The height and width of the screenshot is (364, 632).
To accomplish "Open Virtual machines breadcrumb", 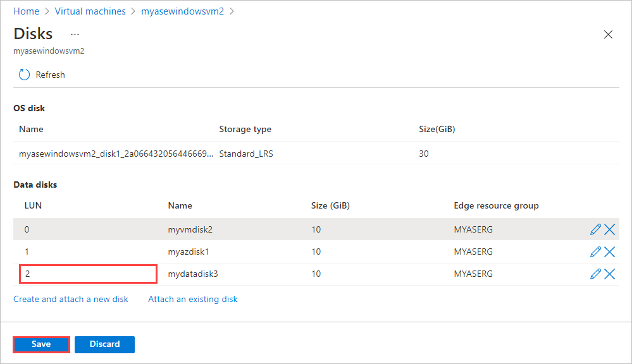I will [x=90, y=11].
